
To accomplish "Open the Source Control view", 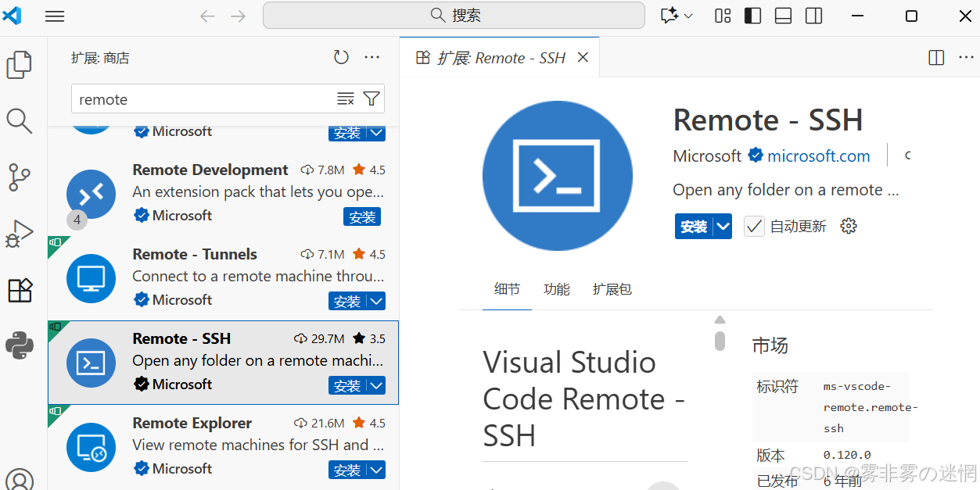I will coord(20,177).
